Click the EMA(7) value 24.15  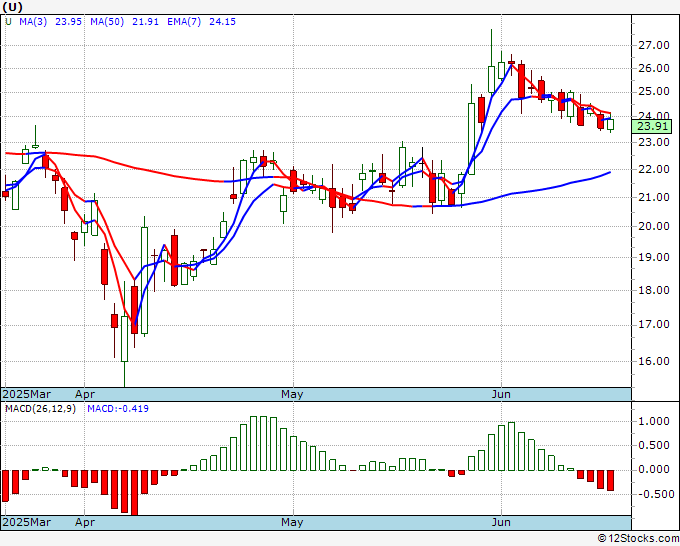pyautogui.click(x=222, y=22)
